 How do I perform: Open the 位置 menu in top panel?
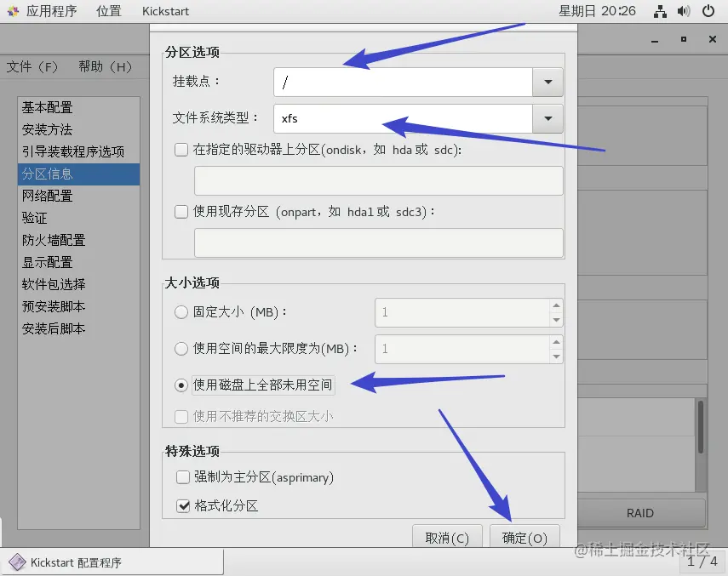point(109,11)
